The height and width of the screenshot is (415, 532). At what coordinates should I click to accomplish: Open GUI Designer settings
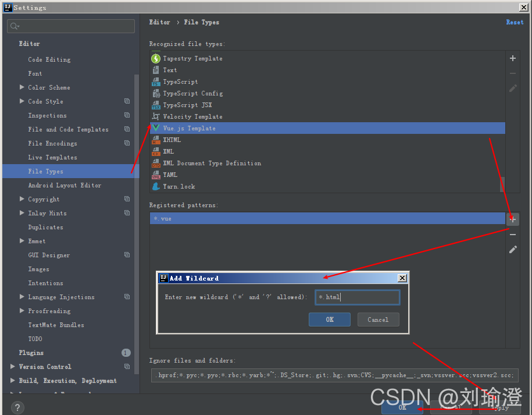49,255
